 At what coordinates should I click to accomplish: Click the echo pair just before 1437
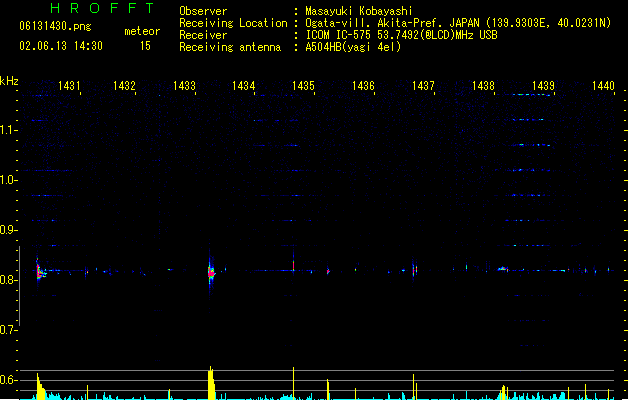414,269
